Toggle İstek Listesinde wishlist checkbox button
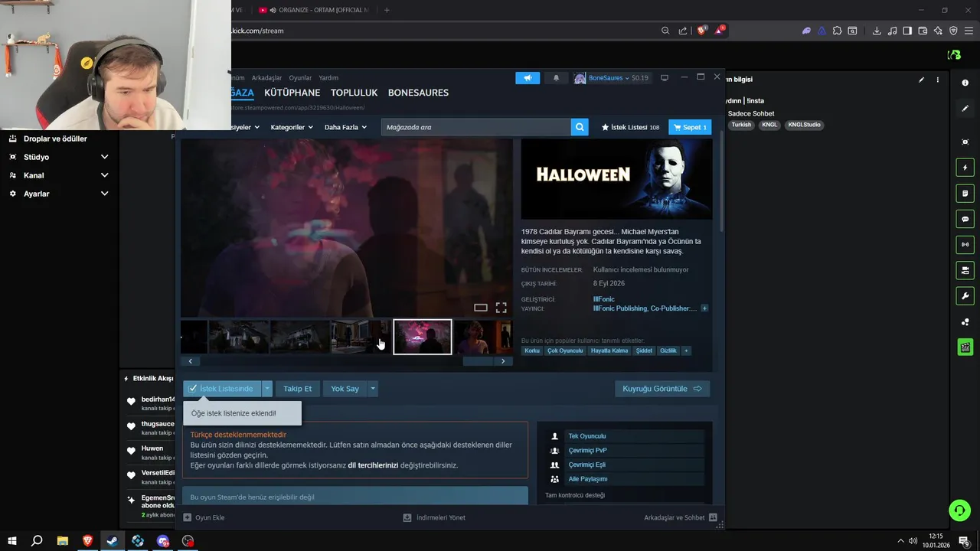980x551 pixels. (222, 389)
